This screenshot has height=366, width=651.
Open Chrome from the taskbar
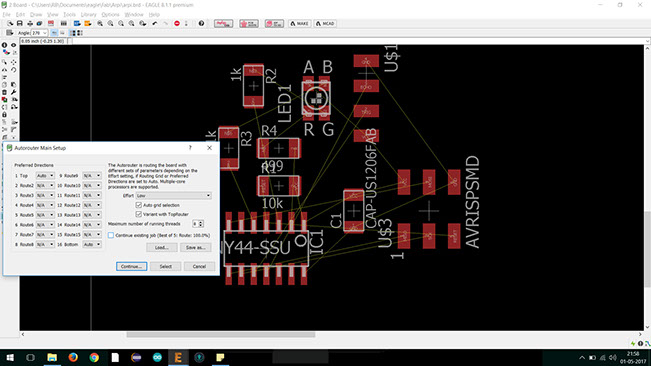coord(94,357)
